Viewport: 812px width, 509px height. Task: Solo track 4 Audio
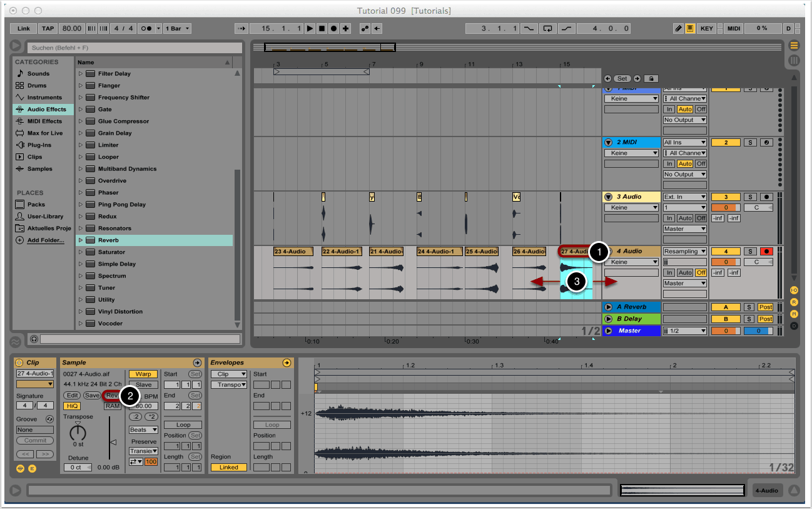coord(749,251)
